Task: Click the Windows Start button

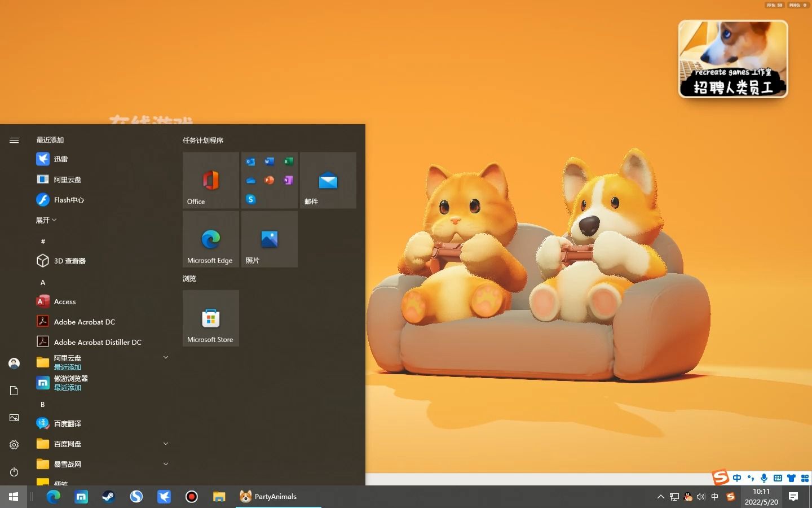Action: tap(14, 497)
